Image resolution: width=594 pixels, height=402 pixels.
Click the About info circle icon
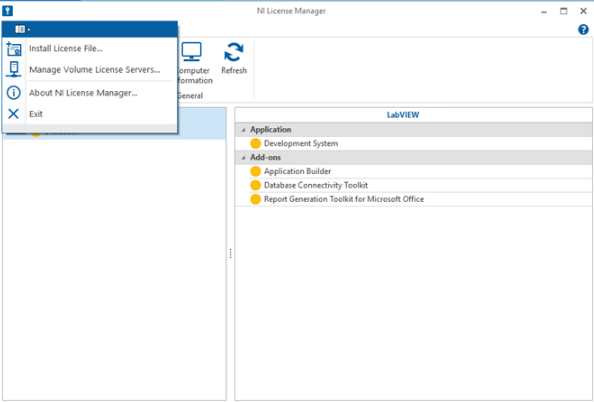(x=14, y=92)
